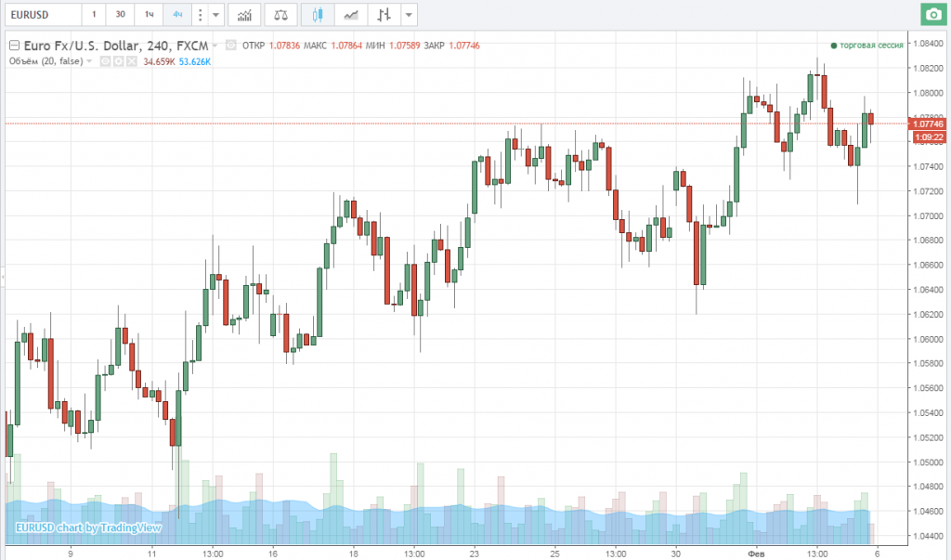Open dropdown next to Euro Fx/U.S. Dollar title
Viewport: 951px width, 560px height.
pyautogui.click(x=215, y=46)
